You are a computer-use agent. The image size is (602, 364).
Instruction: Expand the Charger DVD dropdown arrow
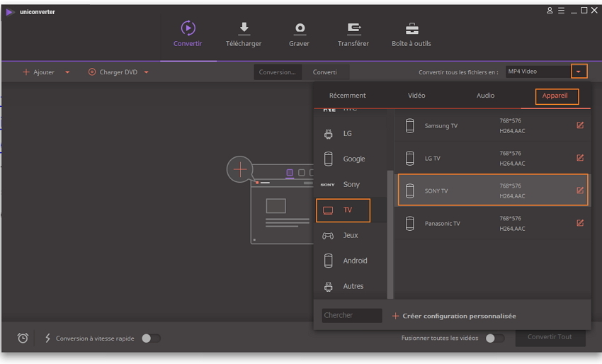(147, 72)
